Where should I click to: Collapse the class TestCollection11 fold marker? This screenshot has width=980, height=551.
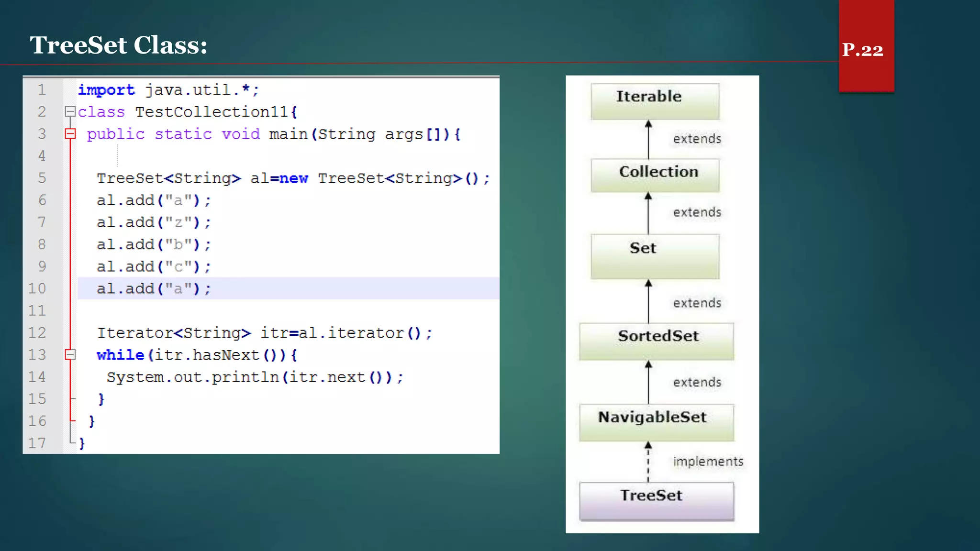pos(70,111)
